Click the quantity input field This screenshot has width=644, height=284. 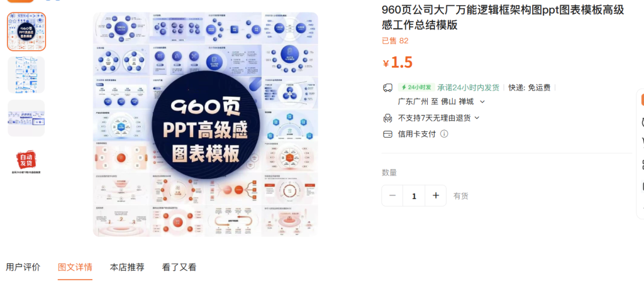coord(414,196)
